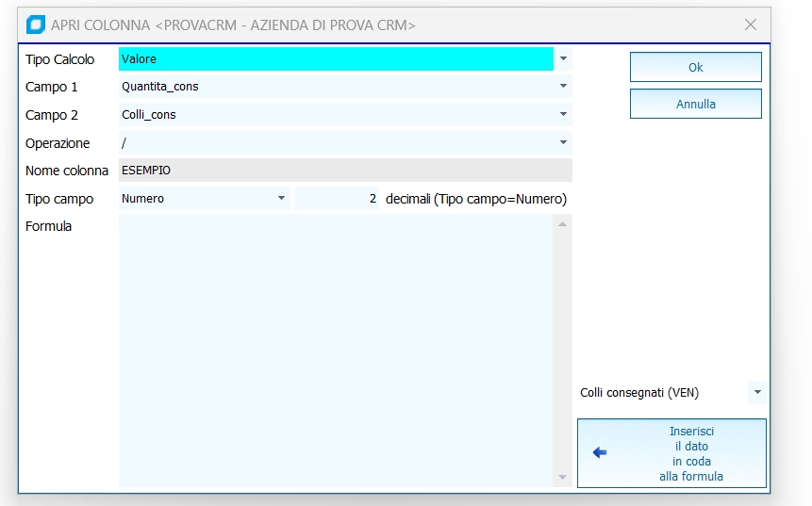The width and height of the screenshot is (812, 506).
Task: Click the Formula label
Action: click(x=48, y=226)
